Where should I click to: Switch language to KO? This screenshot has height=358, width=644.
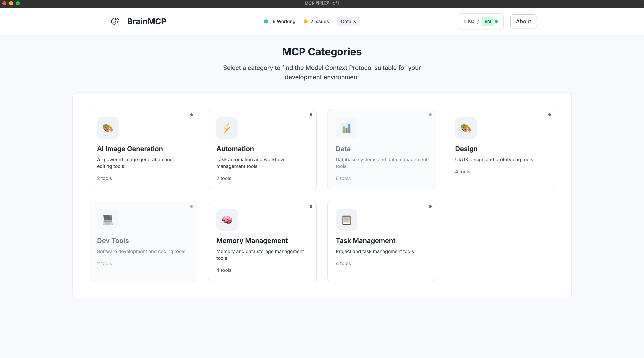(x=471, y=21)
